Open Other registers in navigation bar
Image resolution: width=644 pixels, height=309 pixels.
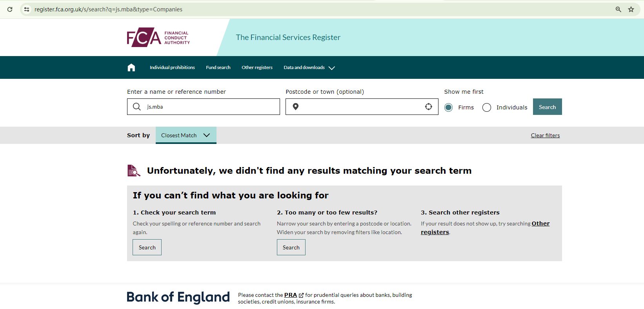(x=257, y=67)
